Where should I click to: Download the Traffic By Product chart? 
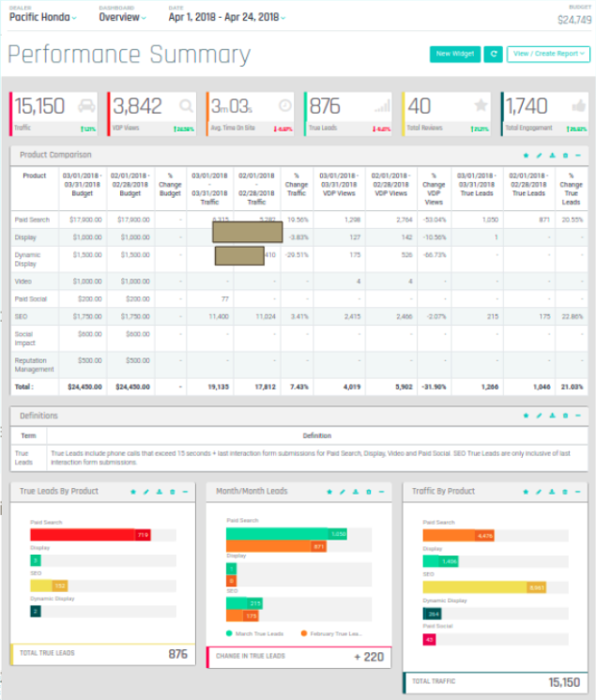click(552, 491)
